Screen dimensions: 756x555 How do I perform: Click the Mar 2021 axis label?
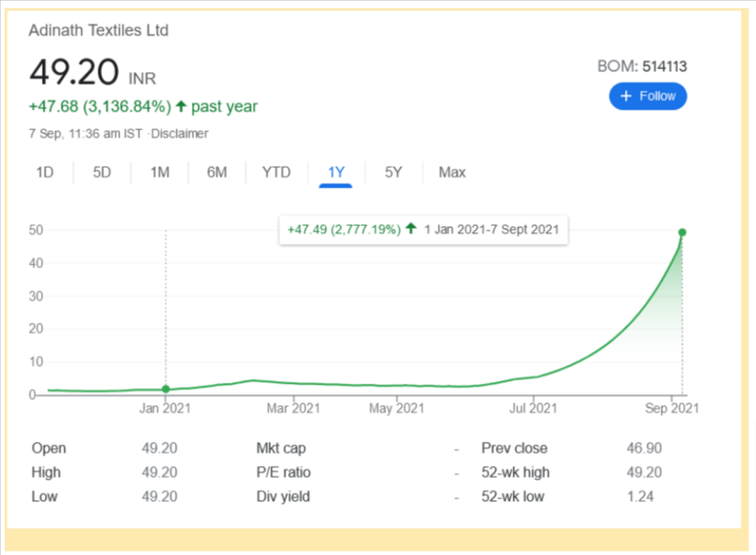click(293, 408)
